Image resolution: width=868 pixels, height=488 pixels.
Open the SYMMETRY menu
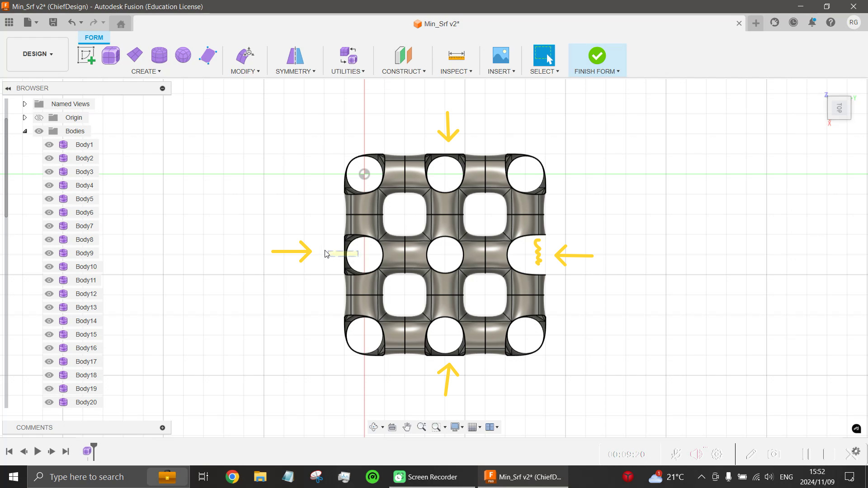[x=295, y=71]
